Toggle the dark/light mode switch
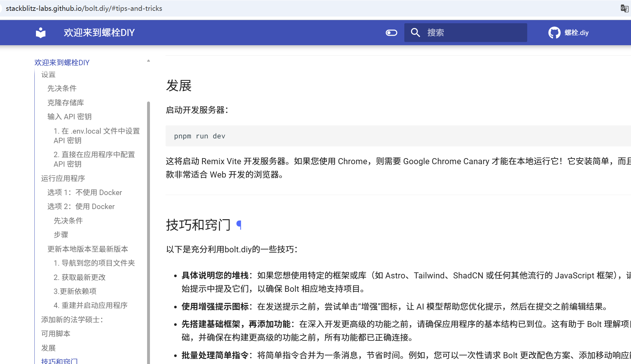Viewport: 631px width, 364px height. click(x=391, y=32)
